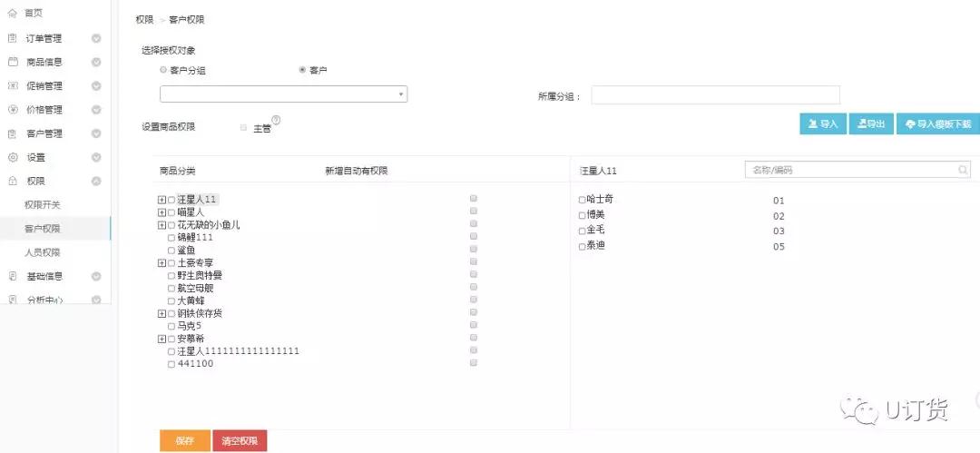Focus the 所属分组 input field
This screenshot has width=980, height=453.
(716, 95)
